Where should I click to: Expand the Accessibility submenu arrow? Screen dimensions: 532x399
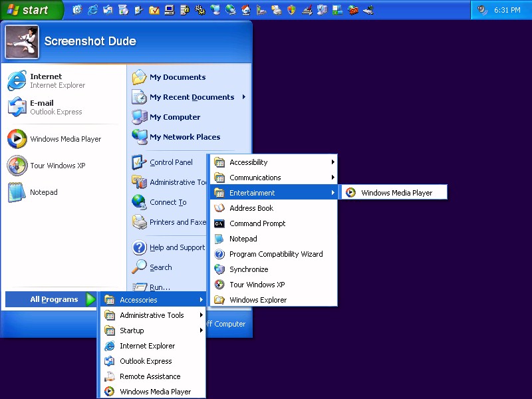coord(332,162)
